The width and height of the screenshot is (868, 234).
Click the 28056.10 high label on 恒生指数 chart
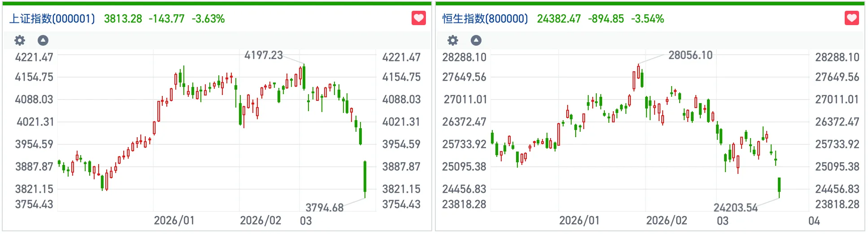690,55
